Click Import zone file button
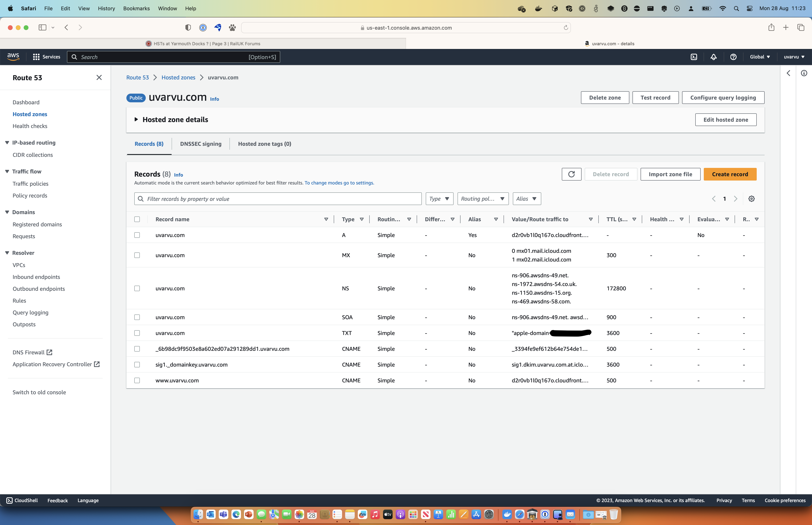This screenshot has width=812, height=525. pos(670,174)
